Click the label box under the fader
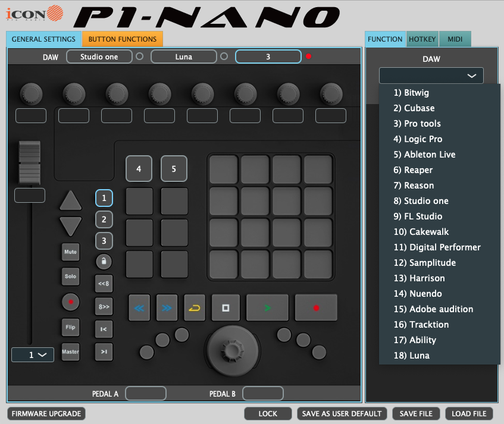Viewport: 504px width, 424px height. [30, 195]
